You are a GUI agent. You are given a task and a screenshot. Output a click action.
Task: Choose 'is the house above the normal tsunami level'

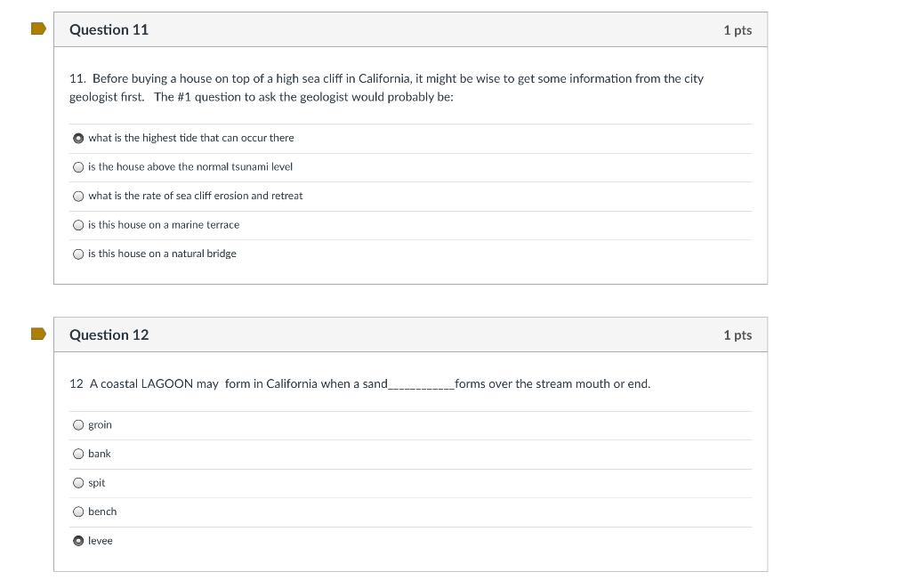78,167
